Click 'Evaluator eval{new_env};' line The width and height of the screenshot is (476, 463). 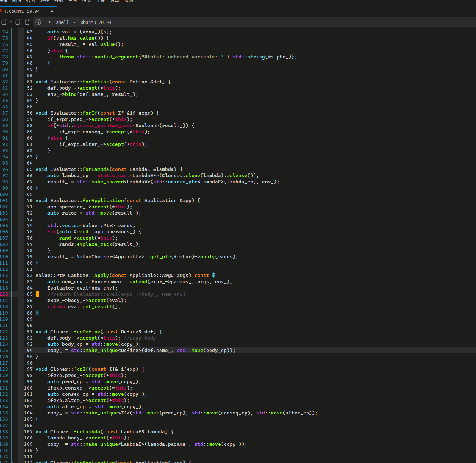(x=82, y=288)
